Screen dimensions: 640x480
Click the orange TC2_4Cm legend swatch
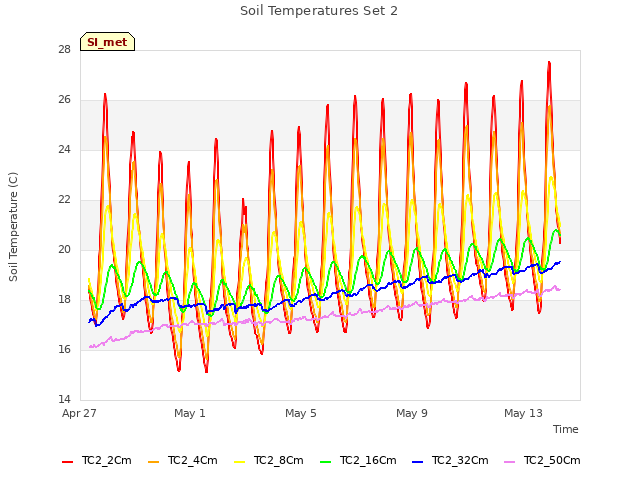point(153,462)
